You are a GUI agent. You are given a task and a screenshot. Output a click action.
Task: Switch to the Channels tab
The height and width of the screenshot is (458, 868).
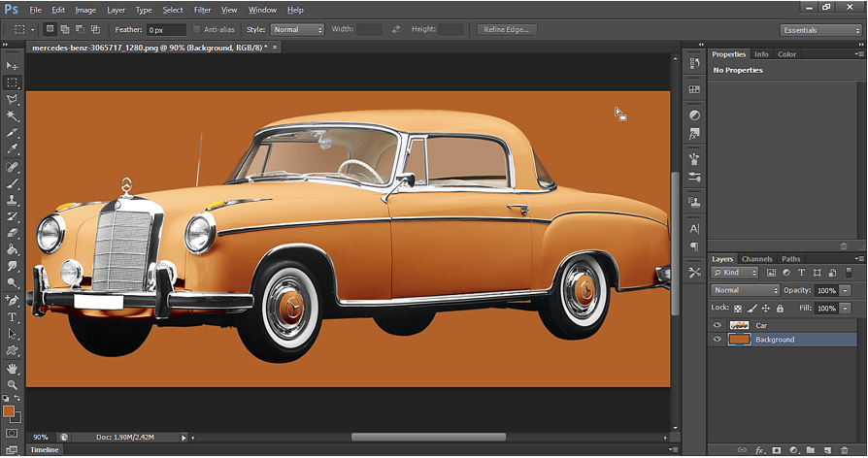coord(756,259)
